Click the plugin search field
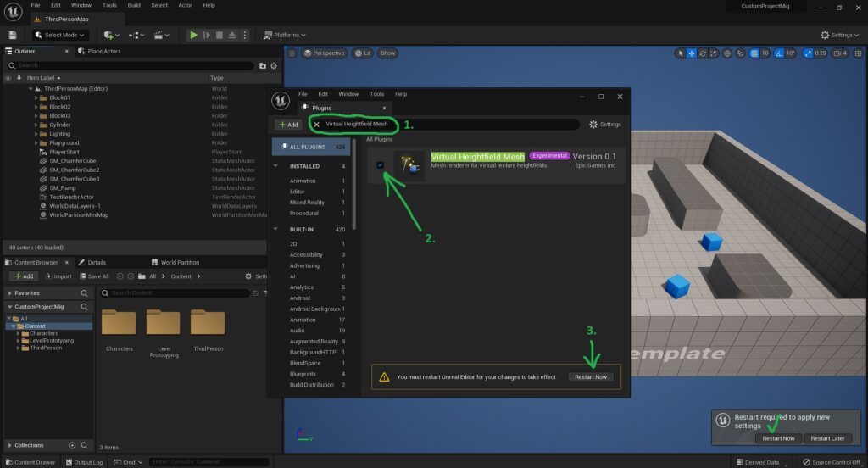The width and height of the screenshot is (868, 468). [444, 124]
